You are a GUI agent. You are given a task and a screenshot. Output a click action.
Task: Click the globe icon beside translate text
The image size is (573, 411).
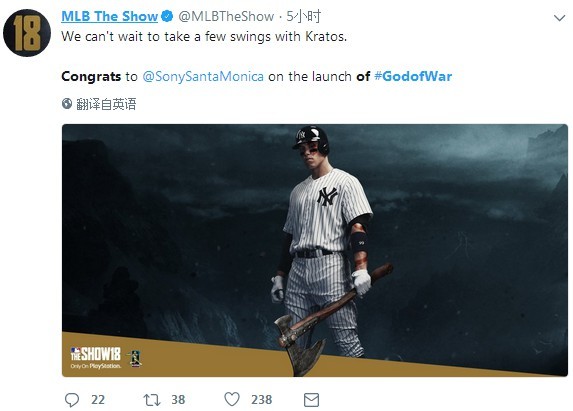[x=67, y=104]
